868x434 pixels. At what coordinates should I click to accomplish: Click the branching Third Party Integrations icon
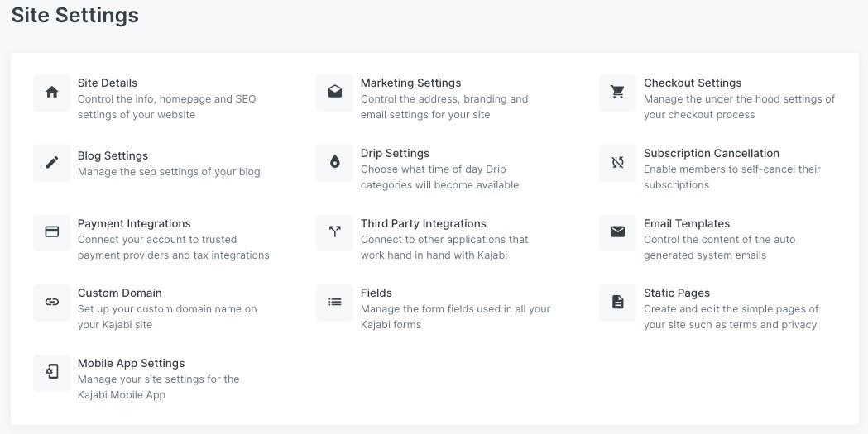point(335,232)
